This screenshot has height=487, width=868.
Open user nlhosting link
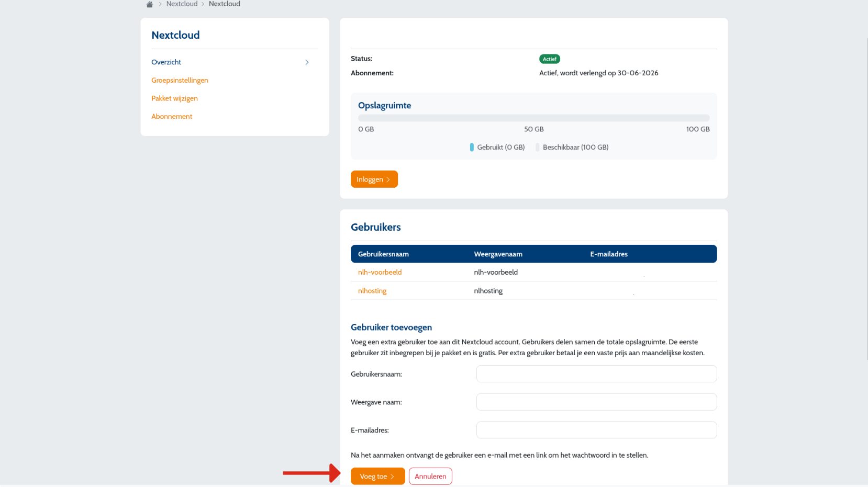click(372, 291)
